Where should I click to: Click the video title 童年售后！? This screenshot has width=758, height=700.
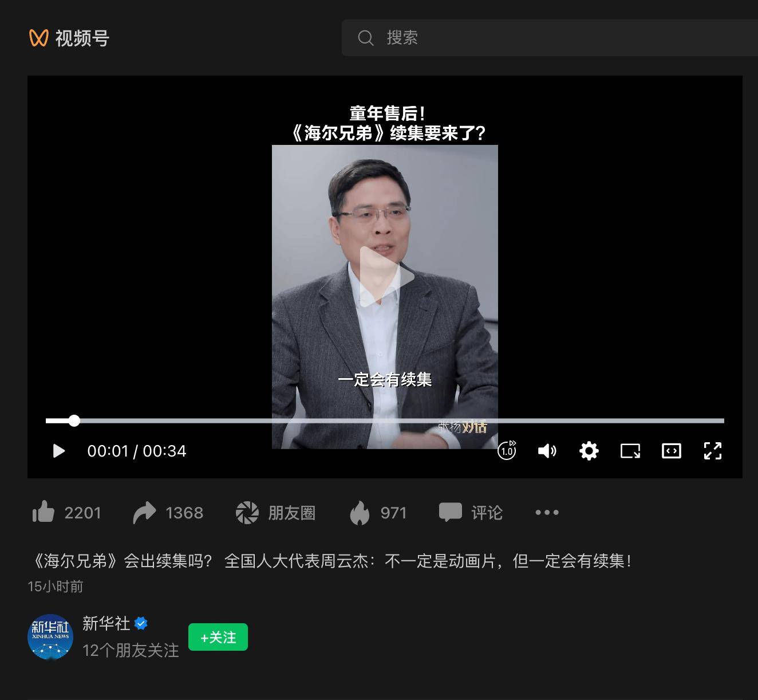[x=387, y=113]
